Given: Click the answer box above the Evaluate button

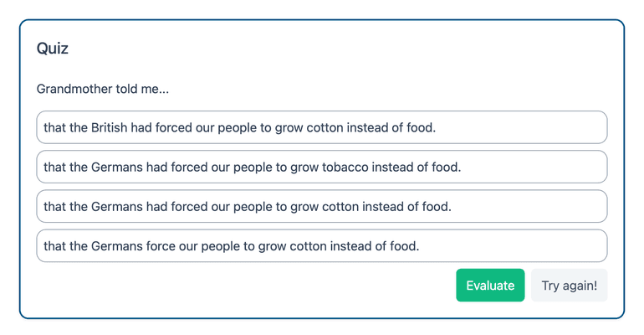Looking at the screenshot, I should 322,245.
